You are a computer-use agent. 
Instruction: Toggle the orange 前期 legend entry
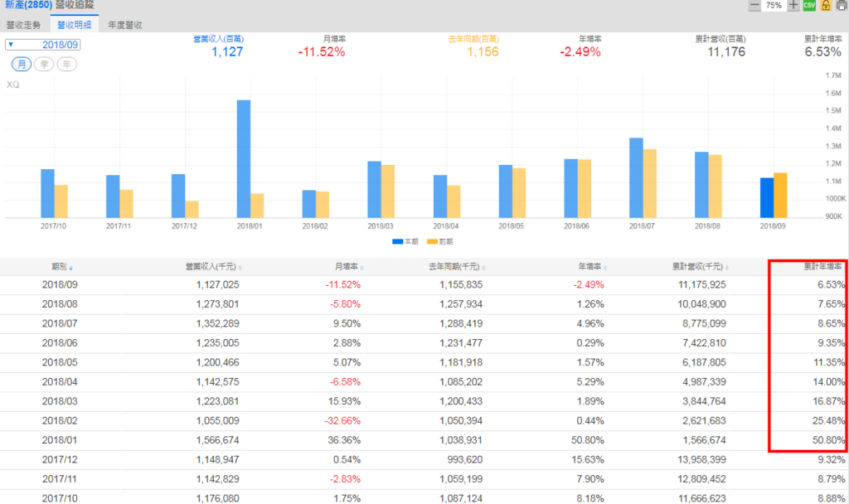[x=439, y=242]
